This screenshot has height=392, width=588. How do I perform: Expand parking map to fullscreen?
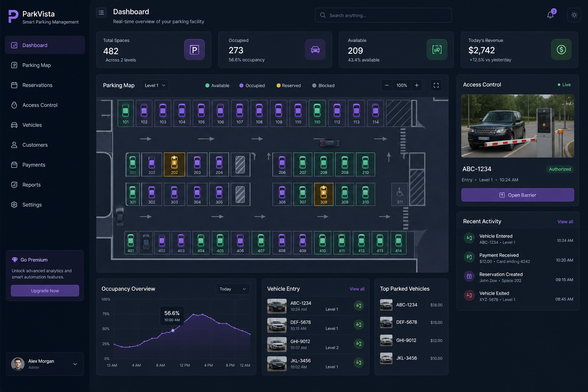pyautogui.click(x=436, y=85)
